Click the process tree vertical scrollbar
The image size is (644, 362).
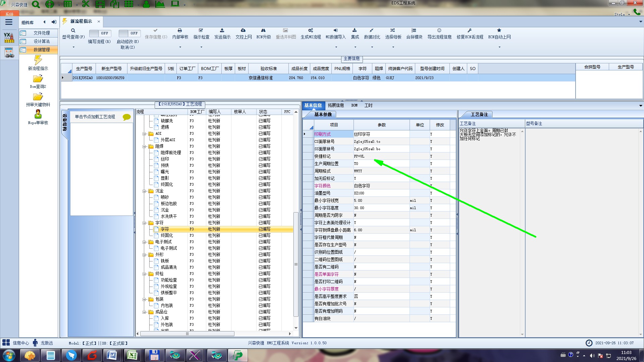(296, 264)
